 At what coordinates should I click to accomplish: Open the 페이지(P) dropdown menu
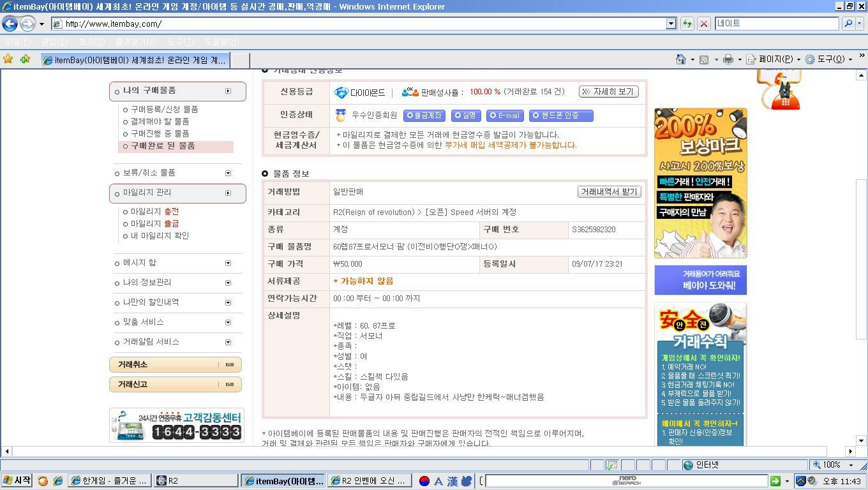[x=773, y=59]
